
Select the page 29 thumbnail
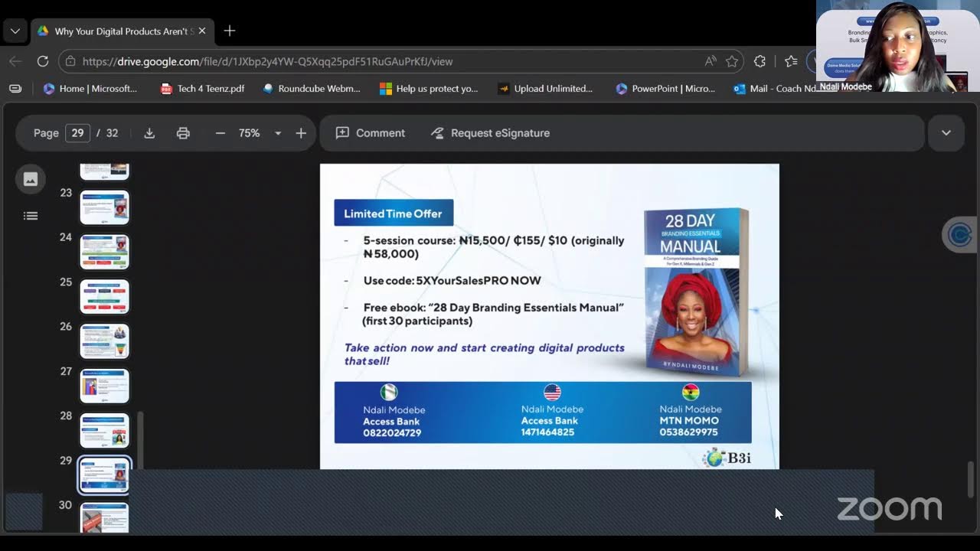click(104, 474)
